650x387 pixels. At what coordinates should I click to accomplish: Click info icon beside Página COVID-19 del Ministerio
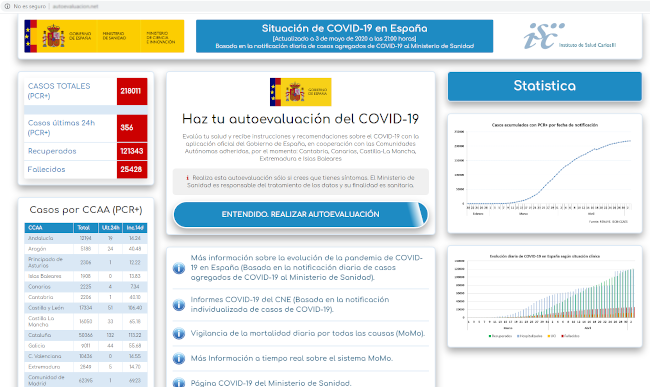[x=179, y=383]
